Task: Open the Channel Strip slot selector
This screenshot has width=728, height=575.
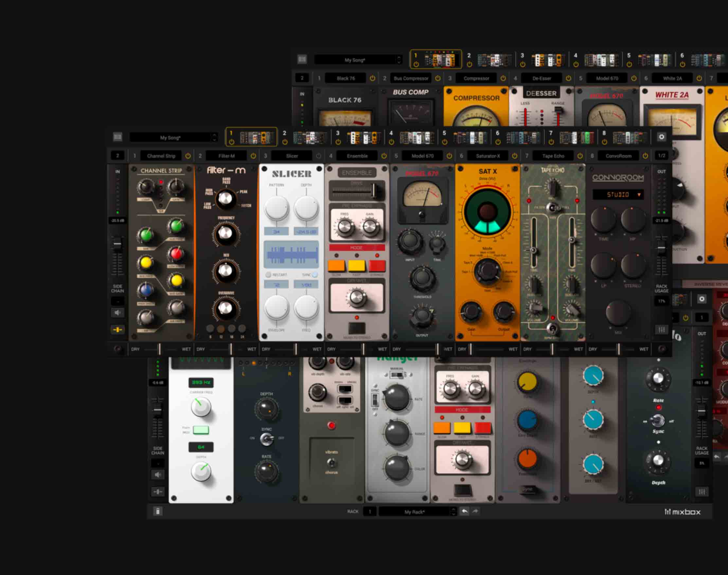Action: pyautogui.click(x=161, y=156)
